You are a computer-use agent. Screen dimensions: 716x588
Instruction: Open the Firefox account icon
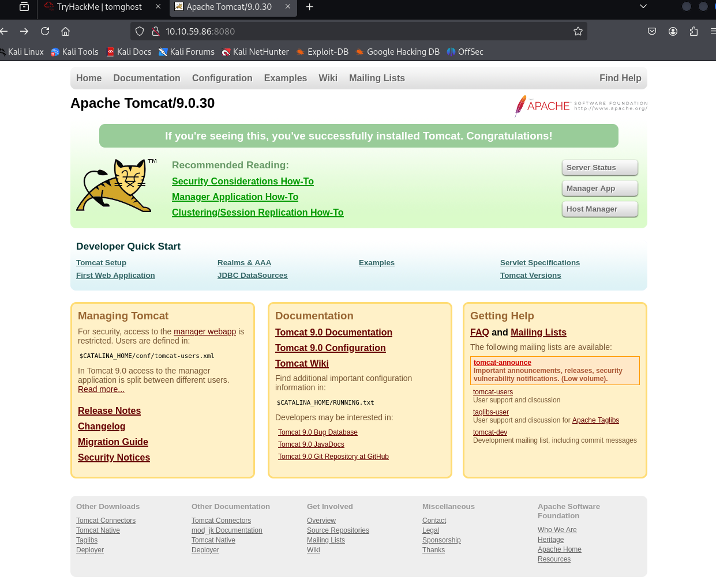673,31
